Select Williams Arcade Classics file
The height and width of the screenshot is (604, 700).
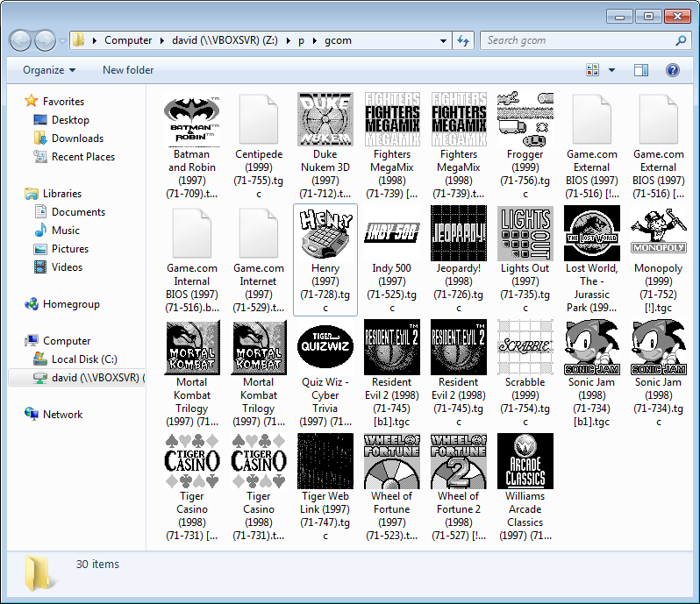tap(525, 487)
